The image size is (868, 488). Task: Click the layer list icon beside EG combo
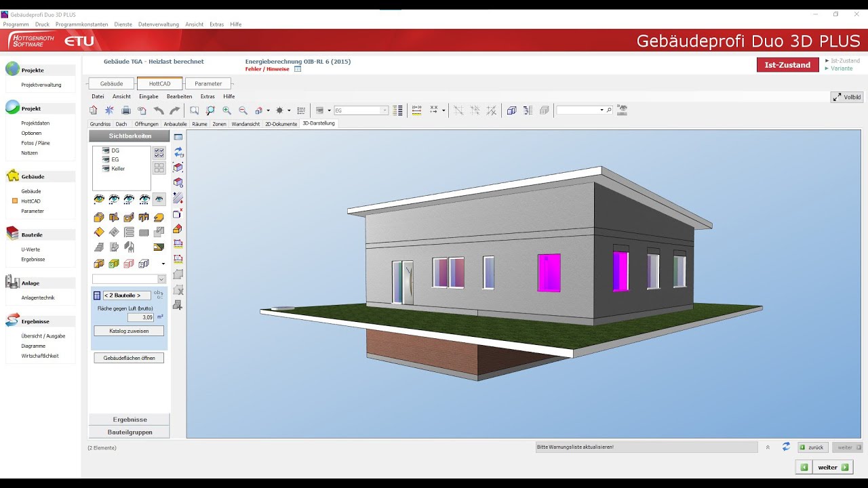(x=397, y=110)
